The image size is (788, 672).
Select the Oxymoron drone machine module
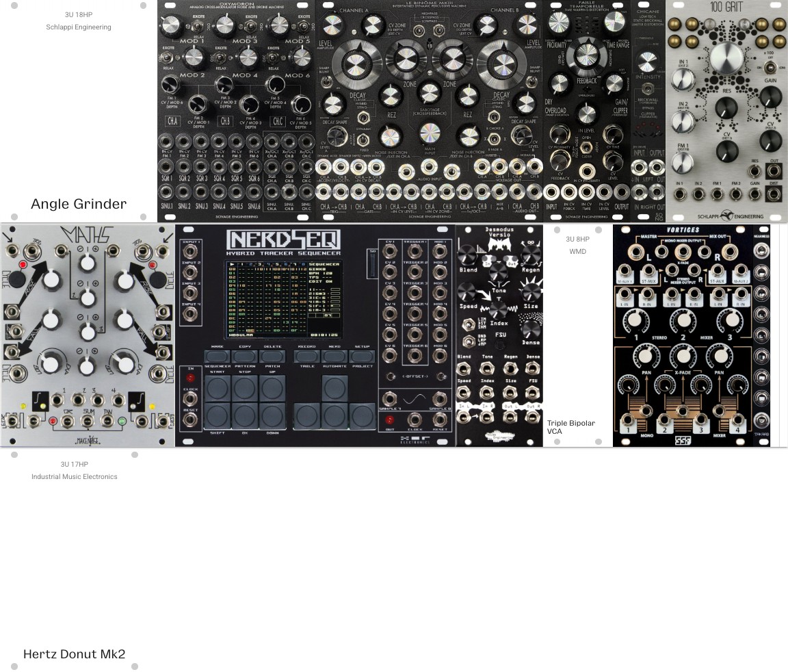[x=236, y=111]
